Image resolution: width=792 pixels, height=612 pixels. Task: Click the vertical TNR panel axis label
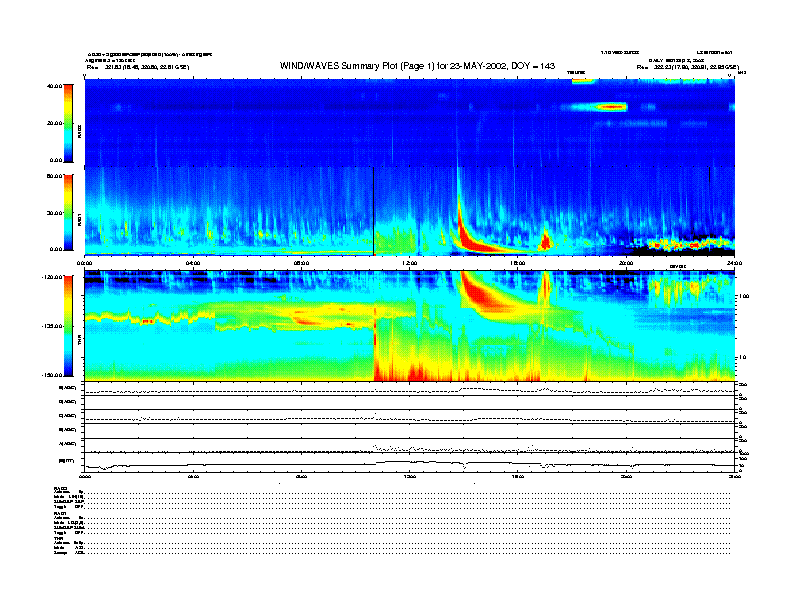pyautogui.click(x=80, y=342)
